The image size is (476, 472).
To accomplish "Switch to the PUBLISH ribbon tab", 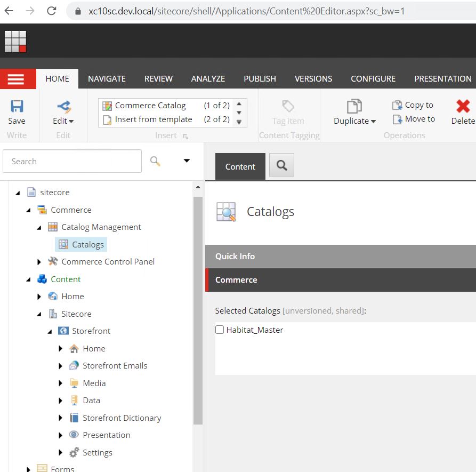I will (260, 78).
